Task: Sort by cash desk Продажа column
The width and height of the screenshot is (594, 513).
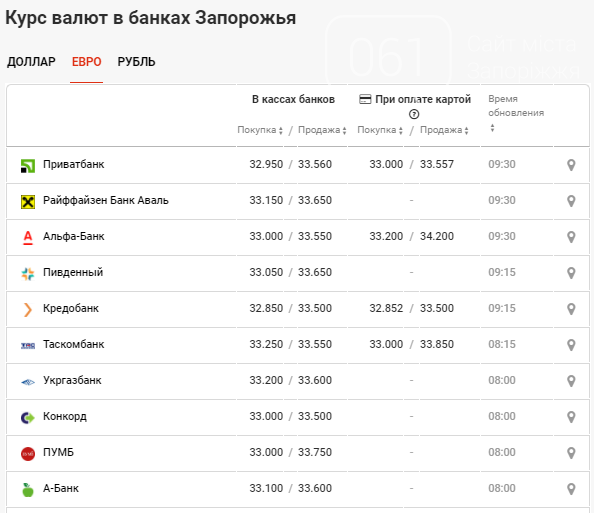Action: click(322, 130)
